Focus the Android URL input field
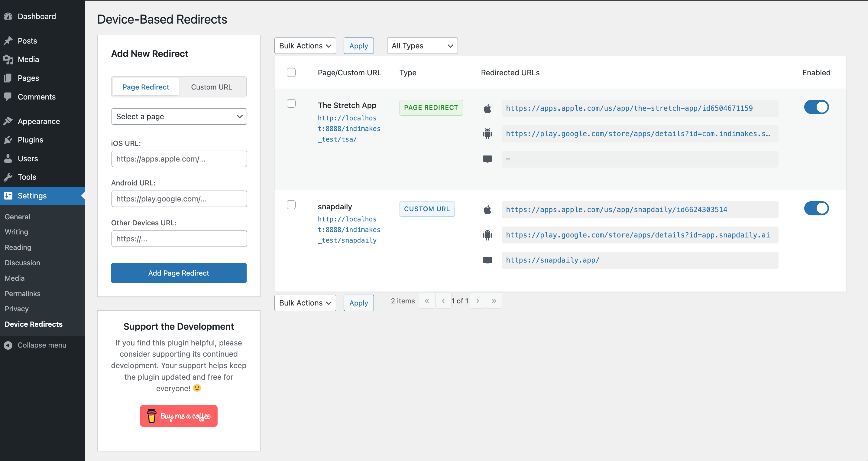 coord(179,199)
